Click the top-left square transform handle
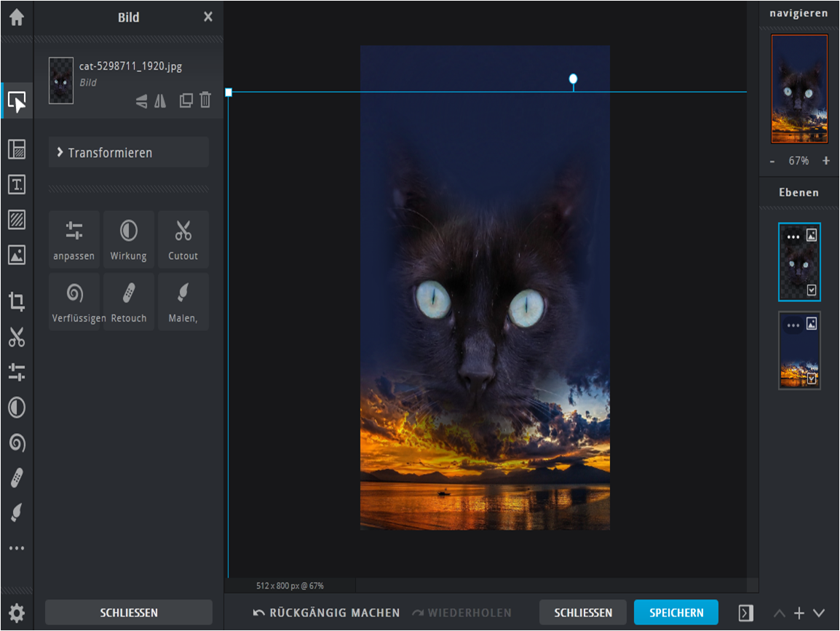Viewport: 840px width, 631px height. point(229,92)
